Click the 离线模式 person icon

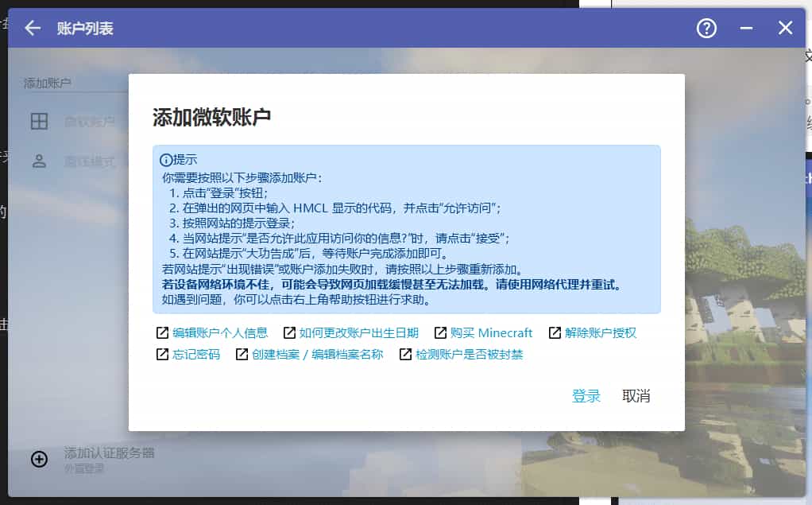pyautogui.click(x=39, y=161)
